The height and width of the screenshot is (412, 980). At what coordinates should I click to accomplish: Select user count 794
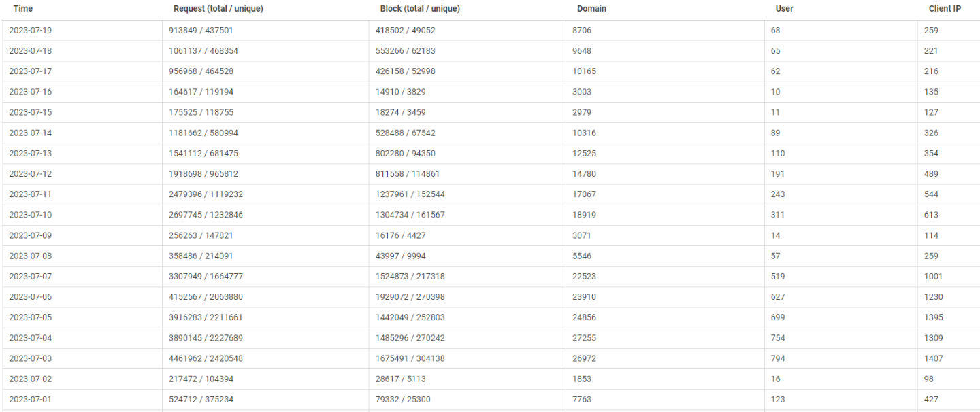tap(777, 358)
